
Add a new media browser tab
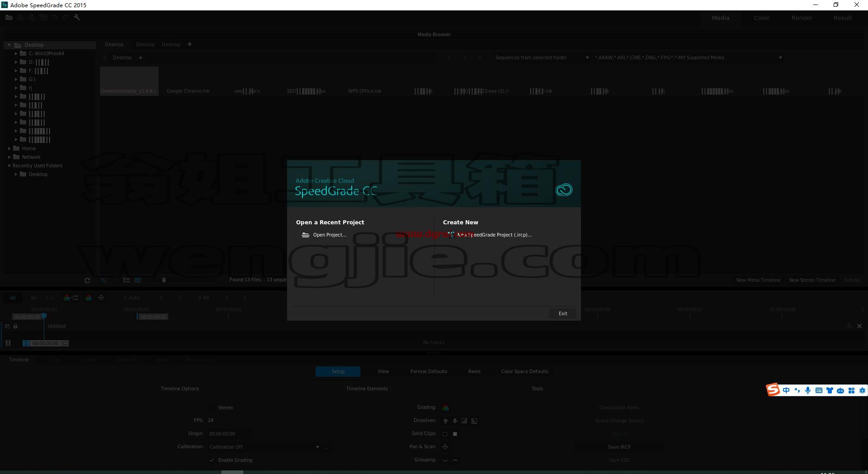pyautogui.click(x=189, y=44)
